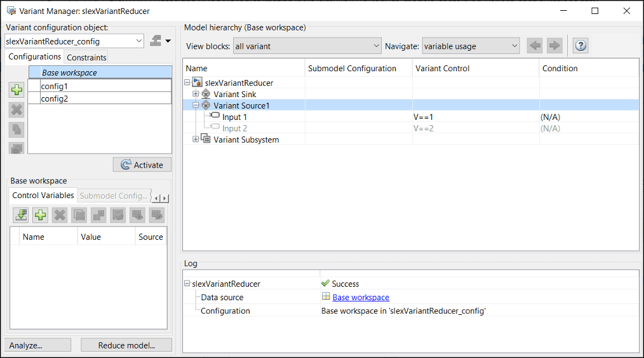This screenshot has height=358, width=644.
Task: Click the configuration object export icon
Action: pyautogui.click(x=156, y=41)
